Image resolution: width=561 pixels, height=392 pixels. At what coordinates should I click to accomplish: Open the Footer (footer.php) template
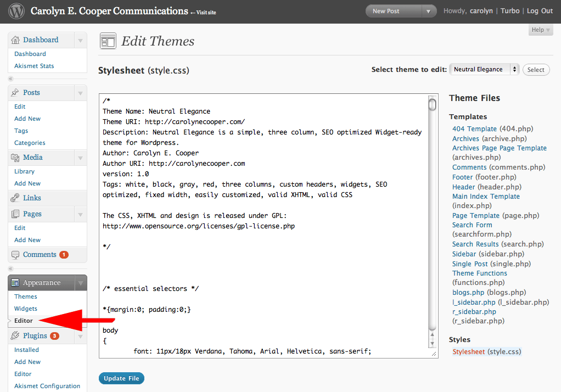coord(462,177)
